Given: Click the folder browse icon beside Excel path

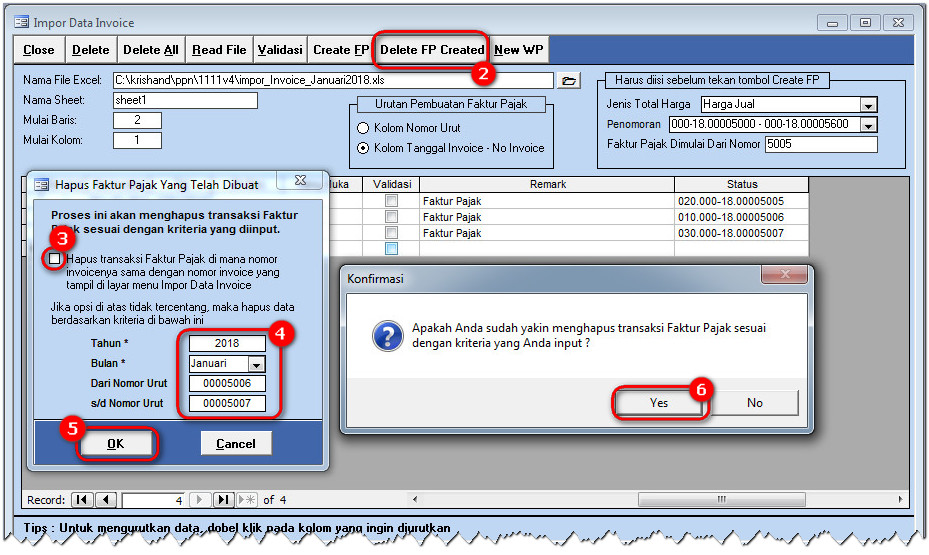Looking at the screenshot, I should pos(568,80).
